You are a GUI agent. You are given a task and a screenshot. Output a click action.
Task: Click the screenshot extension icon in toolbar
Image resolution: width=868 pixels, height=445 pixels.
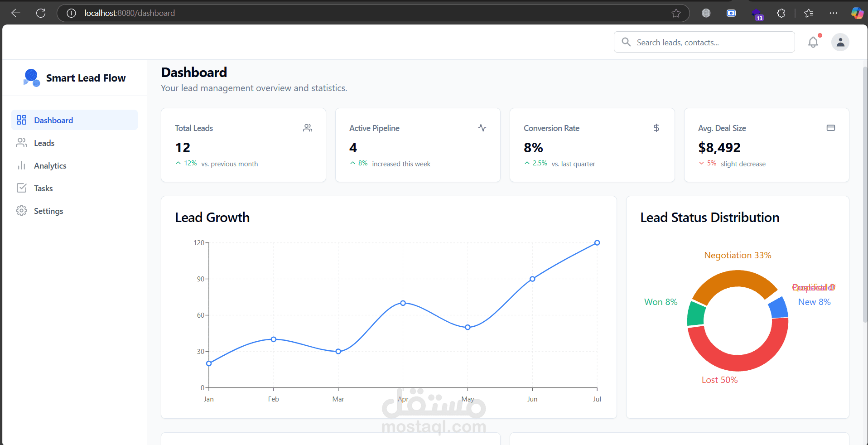click(x=731, y=13)
